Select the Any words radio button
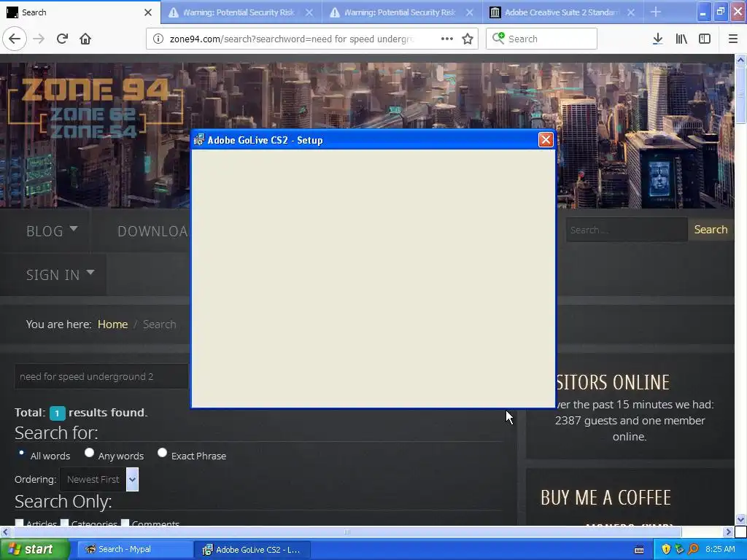 pos(89,453)
